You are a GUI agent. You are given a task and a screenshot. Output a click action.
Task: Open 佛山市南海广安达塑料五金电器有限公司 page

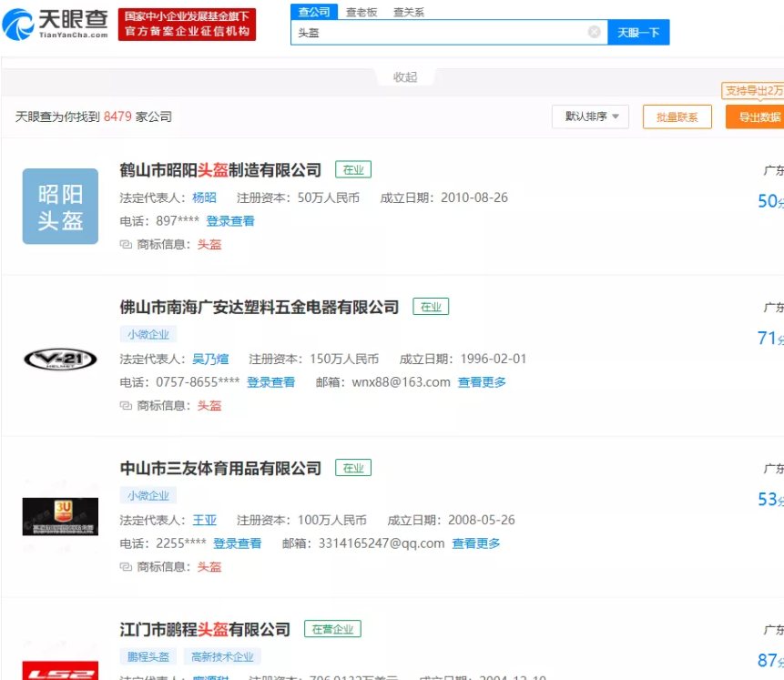[259, 307]
